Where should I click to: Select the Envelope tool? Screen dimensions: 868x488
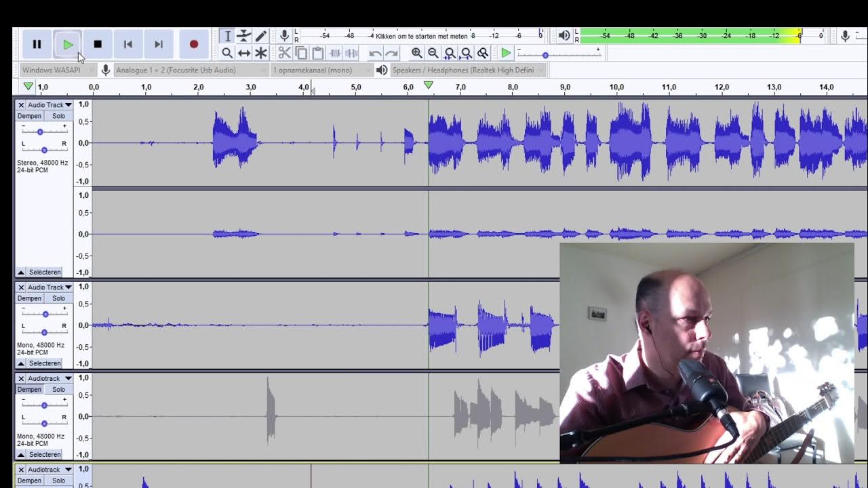244,36
